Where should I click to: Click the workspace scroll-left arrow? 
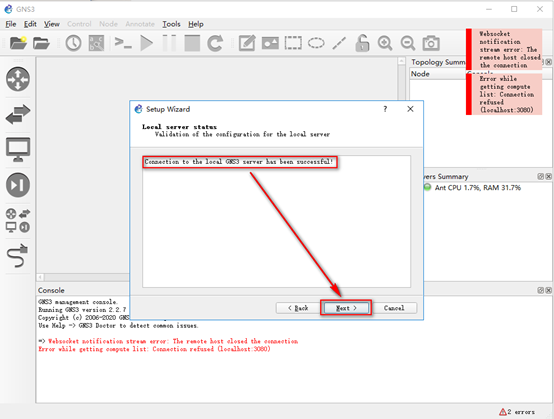40,277
